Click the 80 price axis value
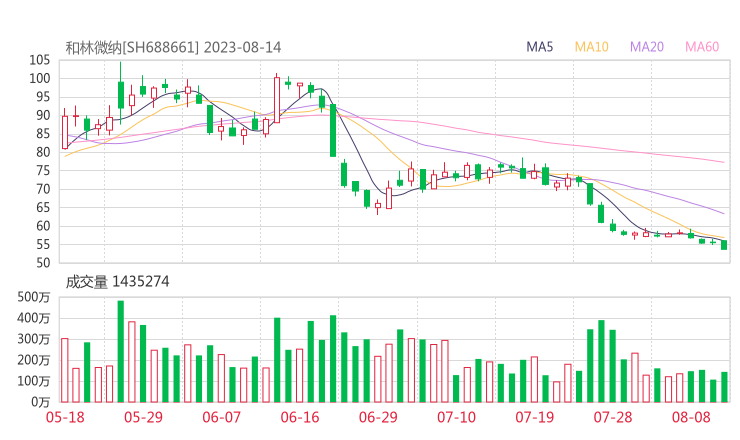 pyautogui.click(x=43, y=152)
